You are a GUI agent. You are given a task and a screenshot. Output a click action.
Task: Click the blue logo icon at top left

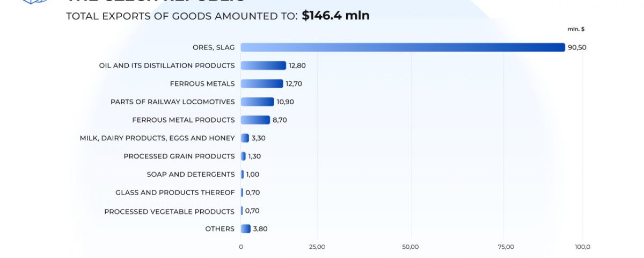click(x=35, y=2)
